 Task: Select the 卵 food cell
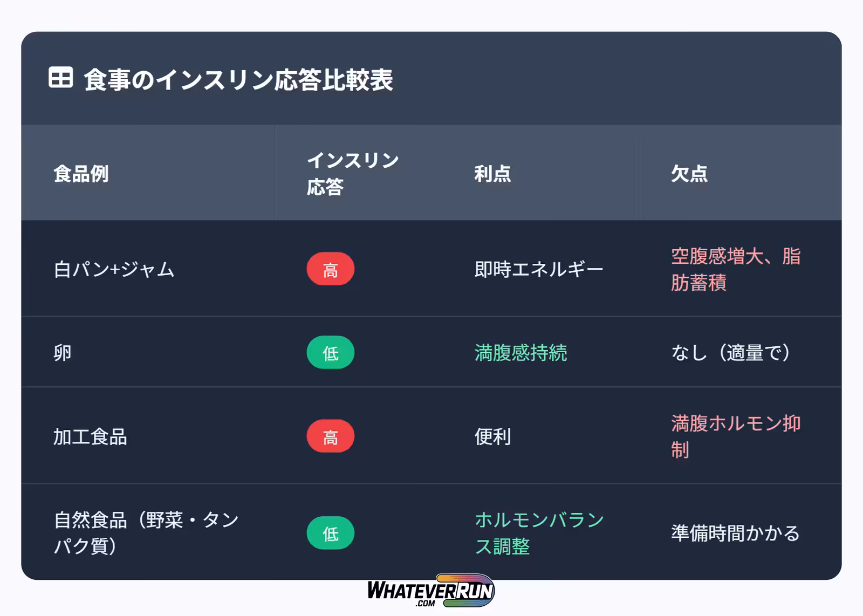click(x=63, y=353)
